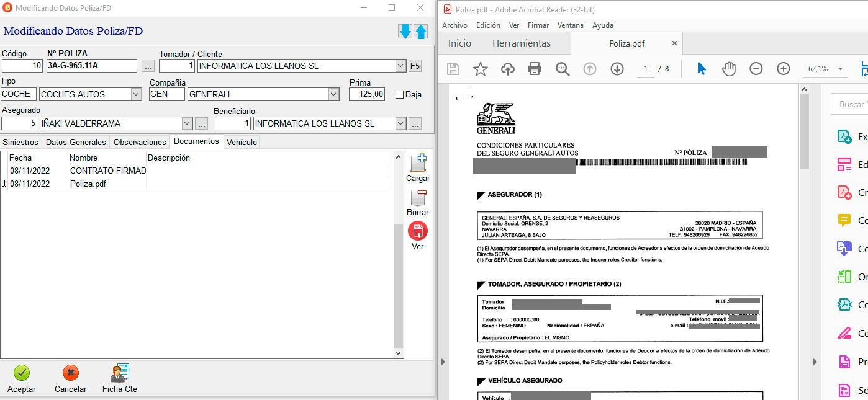868x400 pixels.
Task: Zoom in with the plus icon
Action: [784, 69]
